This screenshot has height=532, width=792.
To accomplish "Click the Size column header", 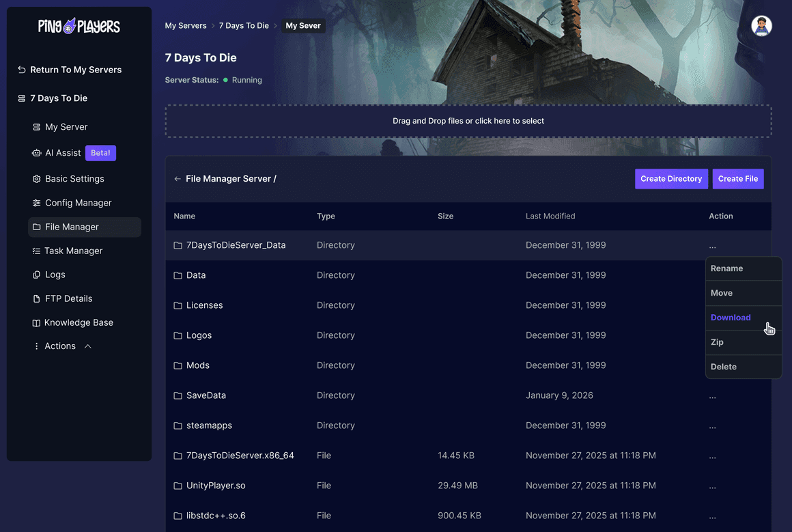I will [x=445, y=216].
